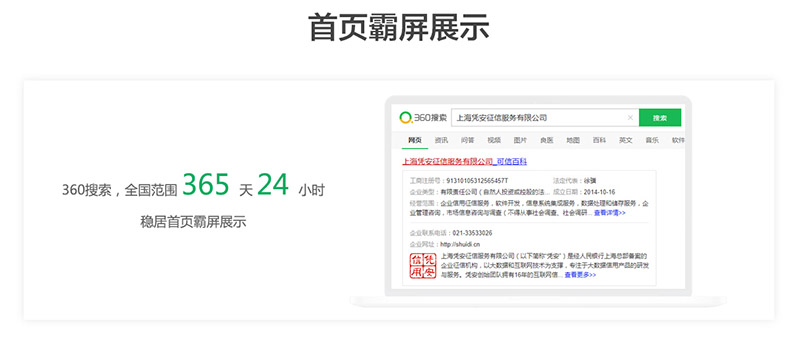Click the red 凭安信用 seal thumbnail
Screen dimensions: 800x360
coord(423,265)
